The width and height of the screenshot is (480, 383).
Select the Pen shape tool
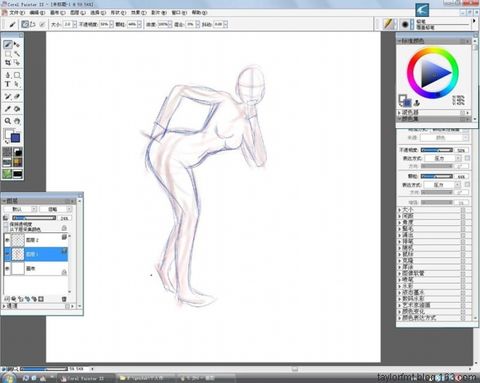coord(8,75)
